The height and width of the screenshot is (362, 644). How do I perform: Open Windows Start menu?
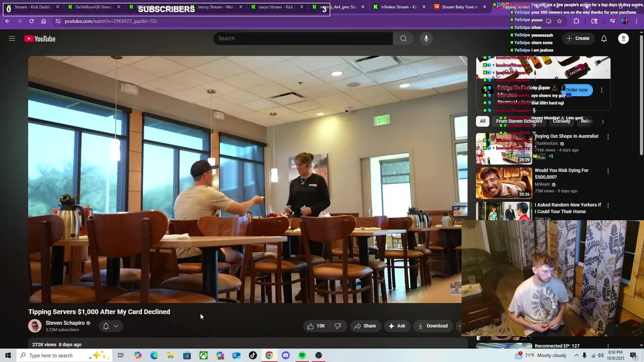pyautogui.click(x=8, y=355)
